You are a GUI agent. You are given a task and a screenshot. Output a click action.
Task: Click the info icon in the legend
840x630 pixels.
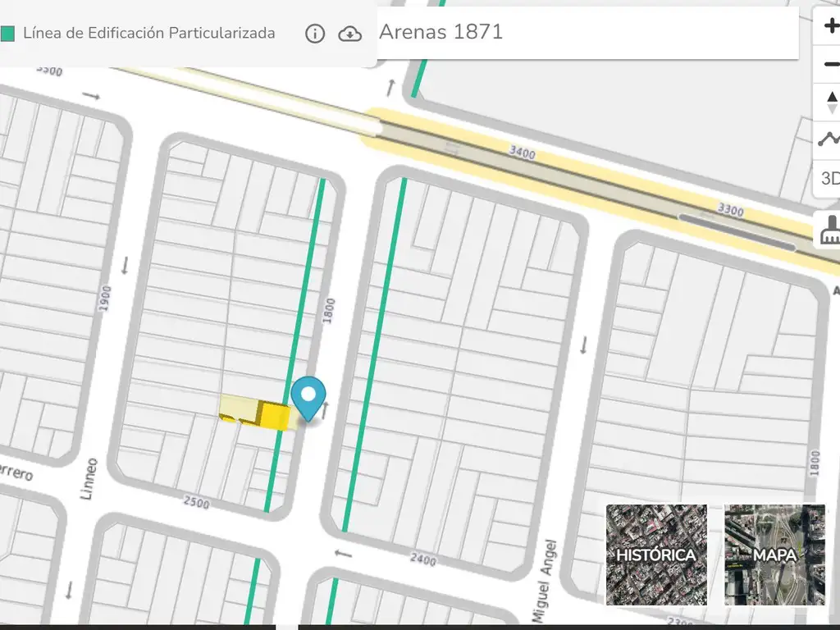(x=315, y=34)
